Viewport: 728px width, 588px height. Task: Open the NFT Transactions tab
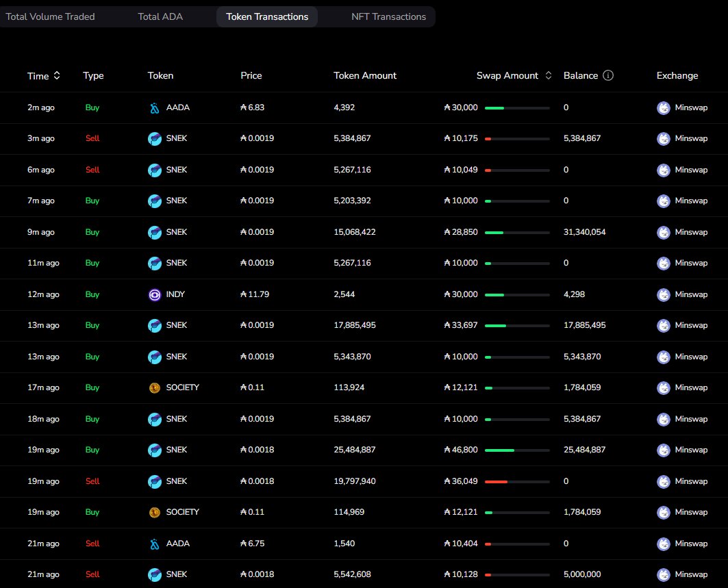(388, 16)
